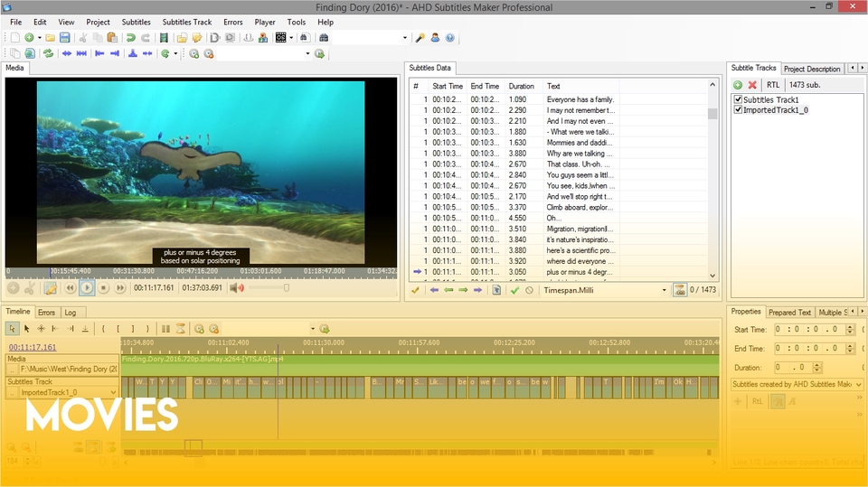Sort subtitles by the Duration column header
Image resolution: width=868 pixels, height=487 pixels.
pyautogui.click(x=521, y=87)
